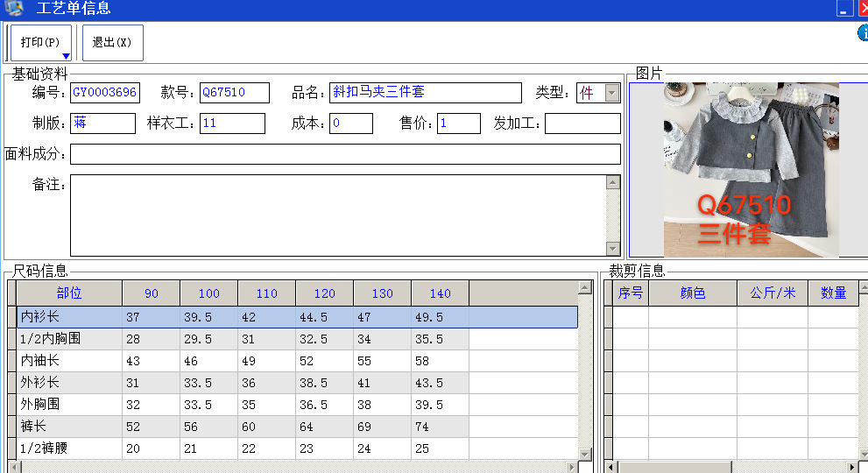Click the Q67510 garment product image
The image size is (868, 473).
pos(752,170)
